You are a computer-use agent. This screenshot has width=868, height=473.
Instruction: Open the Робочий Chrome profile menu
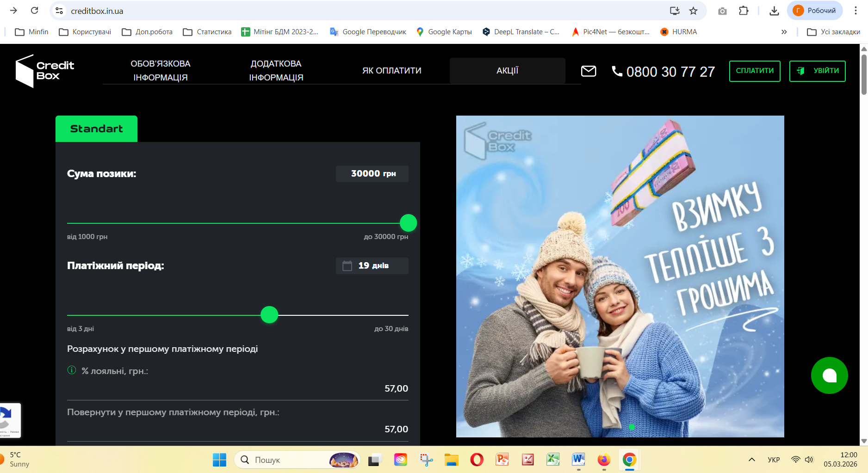pyautogui.click(x=815, y=11)
